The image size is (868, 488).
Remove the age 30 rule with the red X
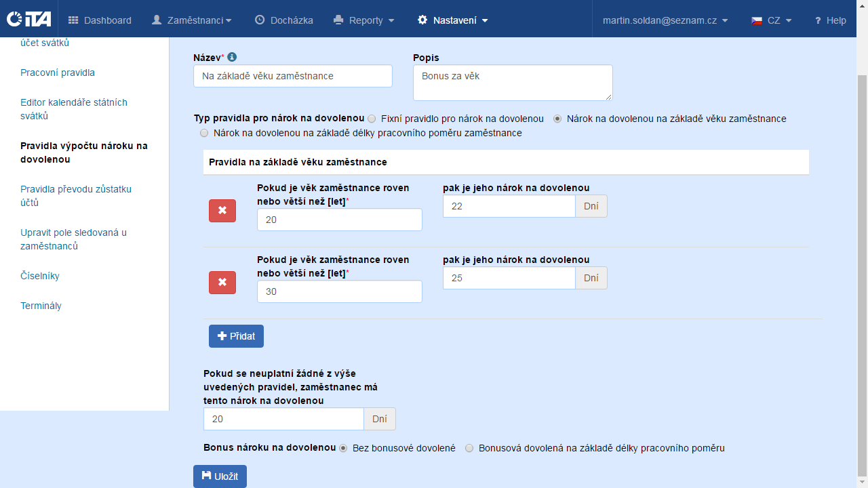click(222, 283)
